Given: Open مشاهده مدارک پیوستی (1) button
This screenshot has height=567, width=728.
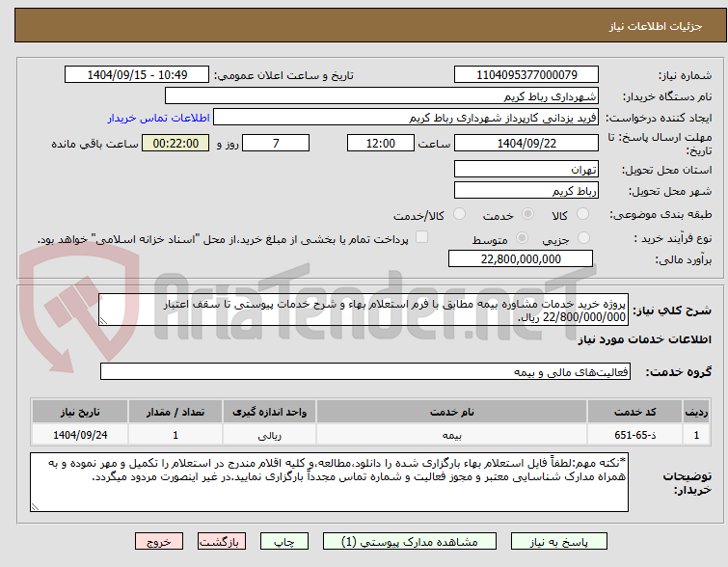Looking at the screenshot, I should point(410,542).
